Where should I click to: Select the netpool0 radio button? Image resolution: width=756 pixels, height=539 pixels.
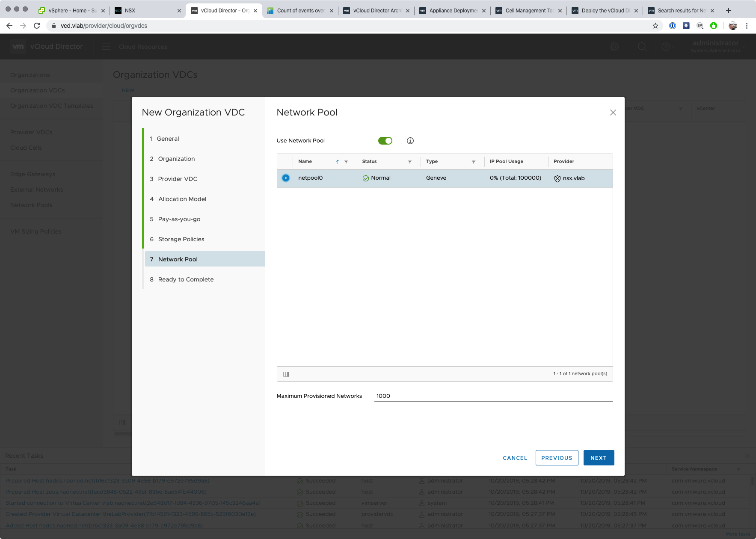click(286, 178)
